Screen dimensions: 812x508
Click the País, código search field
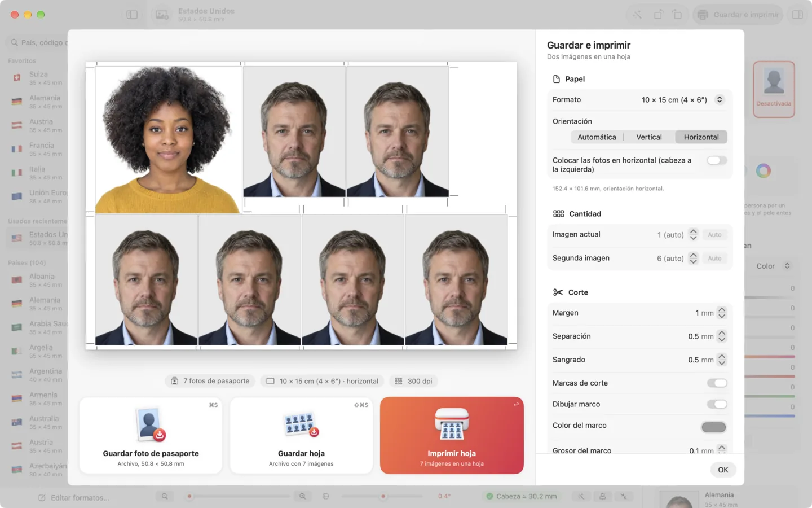tap(37, 42)
